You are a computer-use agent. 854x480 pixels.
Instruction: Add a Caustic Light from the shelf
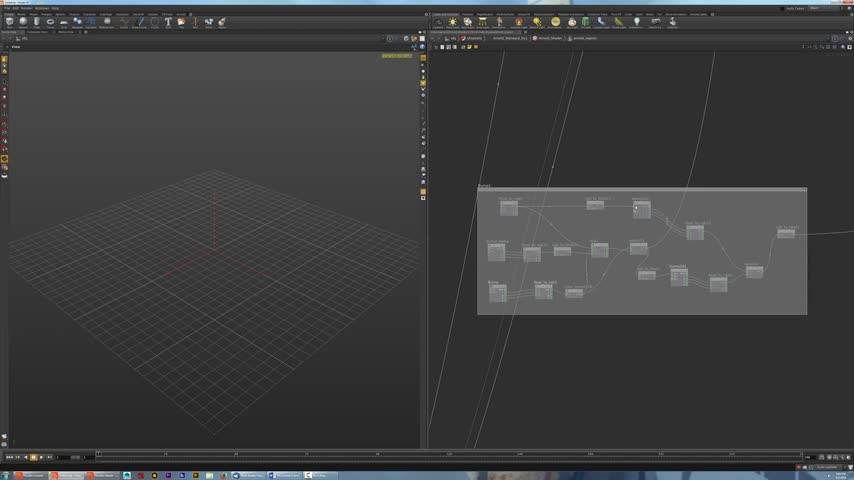pos(601,22)
